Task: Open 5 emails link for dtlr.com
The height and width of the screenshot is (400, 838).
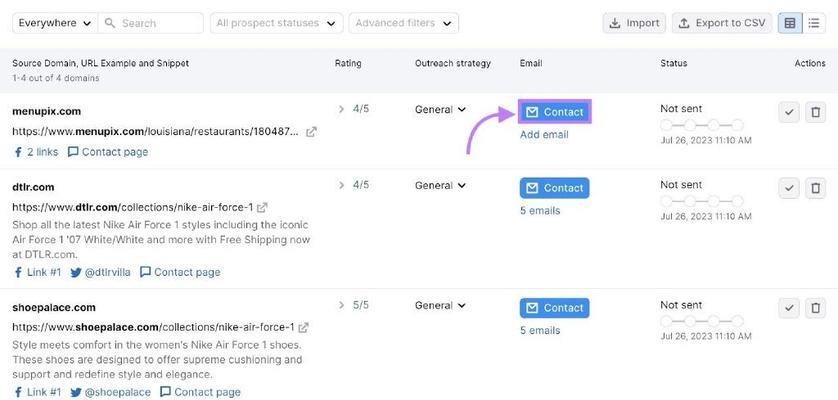Action: 540,211
